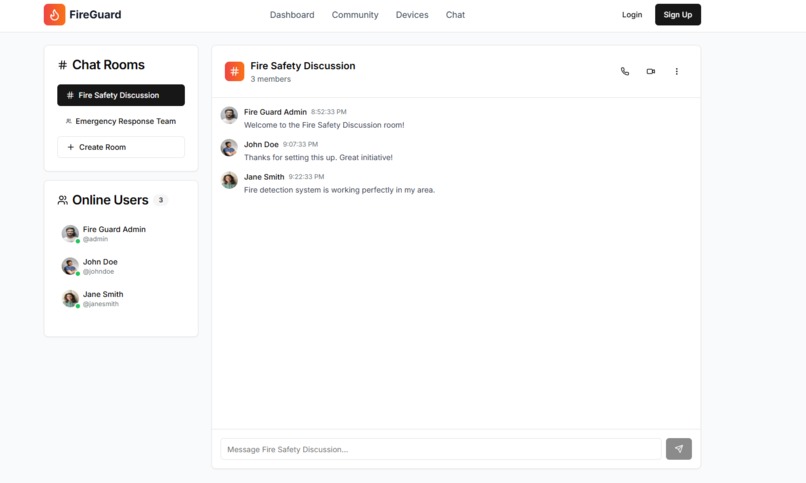
Task: Click the Create Room button
Action: coord(121,147)
